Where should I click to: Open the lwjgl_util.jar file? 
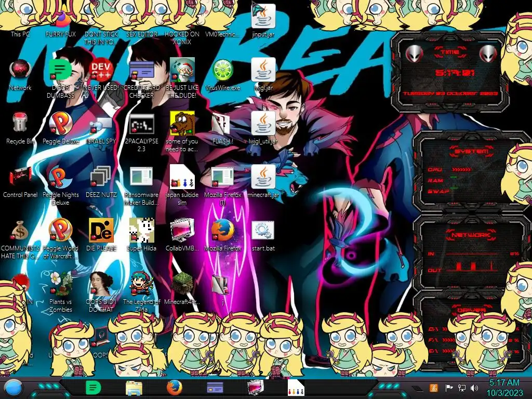pyautogui.click(x=263, y=128)
